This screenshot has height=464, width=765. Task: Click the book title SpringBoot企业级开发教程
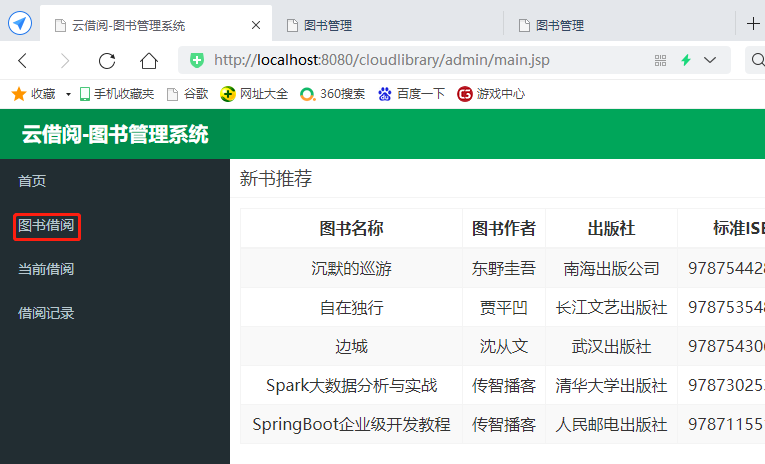click(351, 424)
